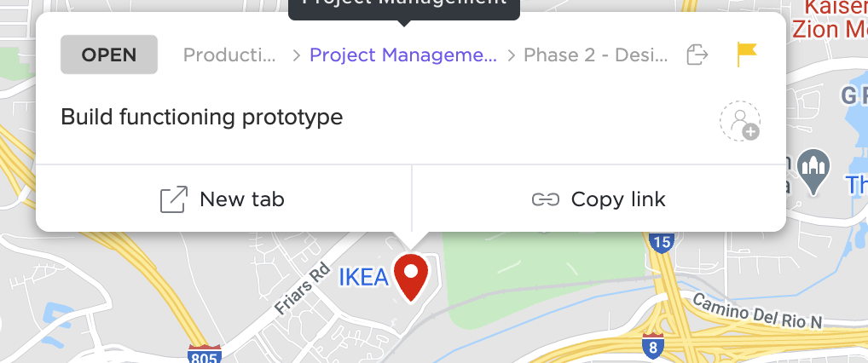This screenshot has height=363, width=868.
Task: Select the Phase 2 - Desi... breadcrumb
Action: pyautogui.click(x=594, y=55)
